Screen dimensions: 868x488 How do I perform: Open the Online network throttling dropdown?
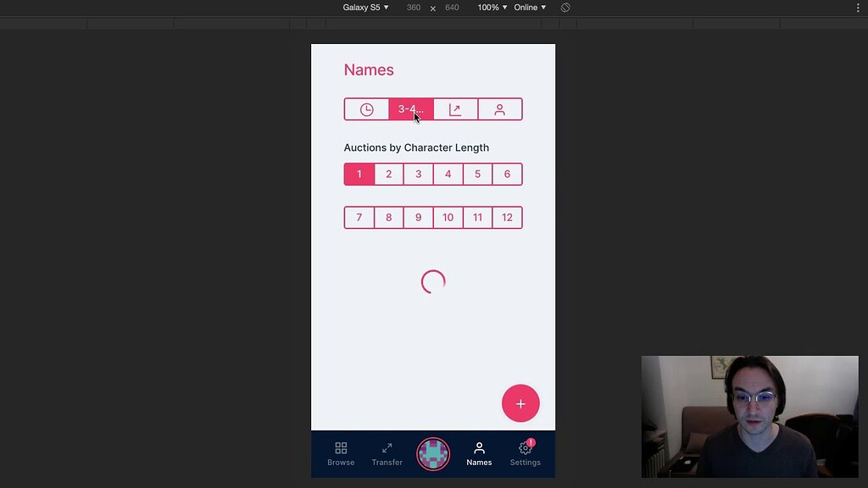529,8
